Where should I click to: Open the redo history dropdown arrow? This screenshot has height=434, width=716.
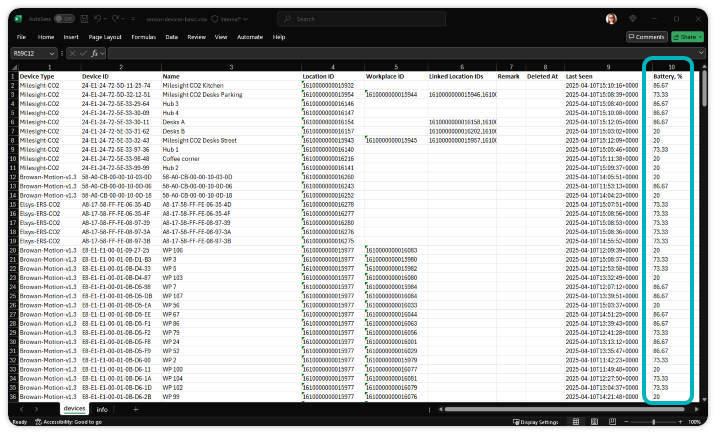tap(123, 19)
